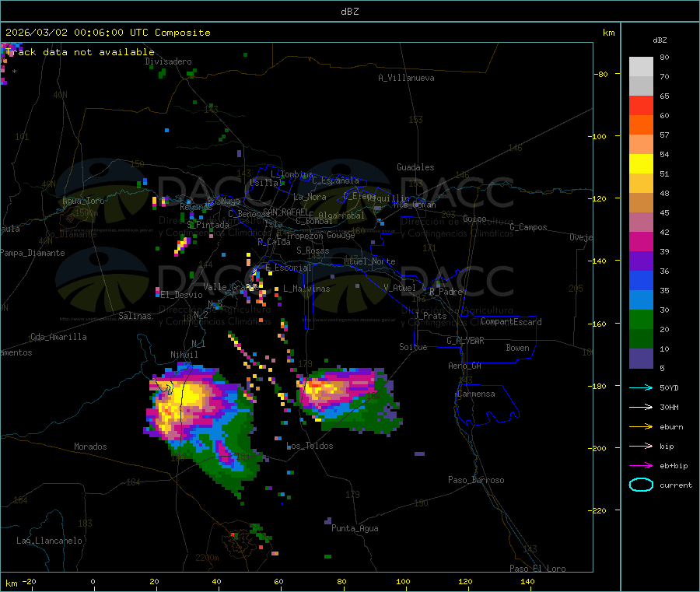Select the light blue 35-30 dBZ swatch
This screenshot has width=700, height=592.
coord(641,300)
